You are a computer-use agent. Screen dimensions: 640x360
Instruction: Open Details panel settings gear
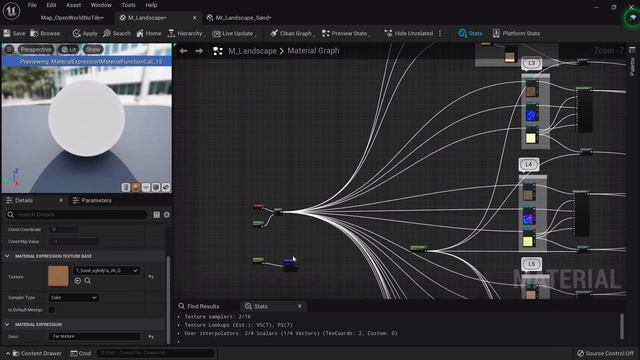(167, 215)
